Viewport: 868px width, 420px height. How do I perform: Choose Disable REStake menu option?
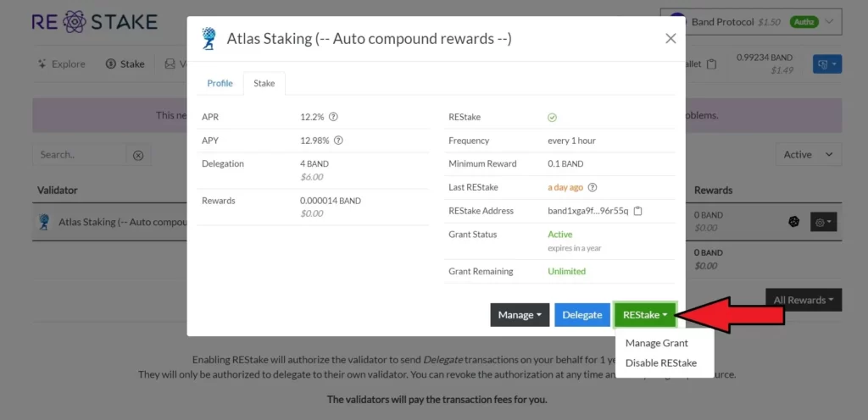(x=661, y=362)
